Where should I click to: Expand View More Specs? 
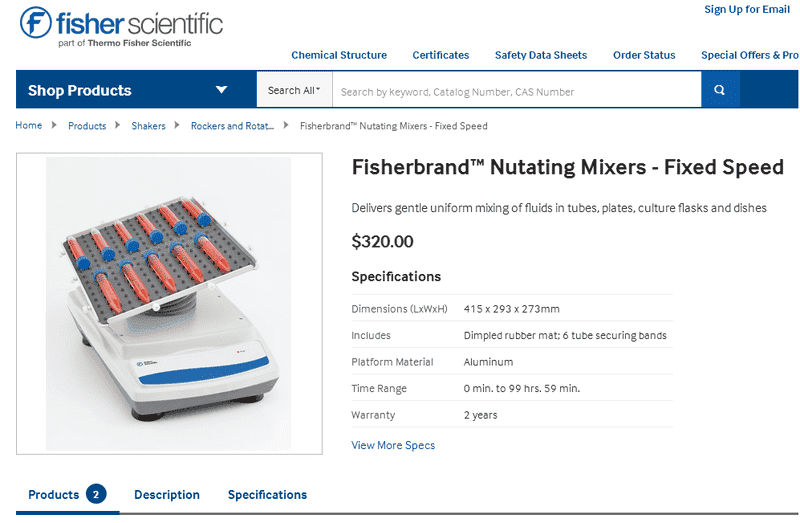click(393, 445)
